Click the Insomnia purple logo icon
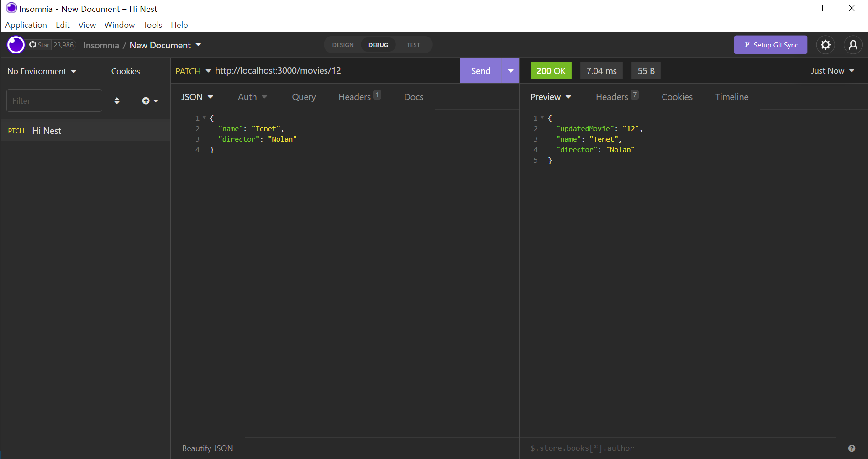 pyautogui.click(x=16, y=45)
